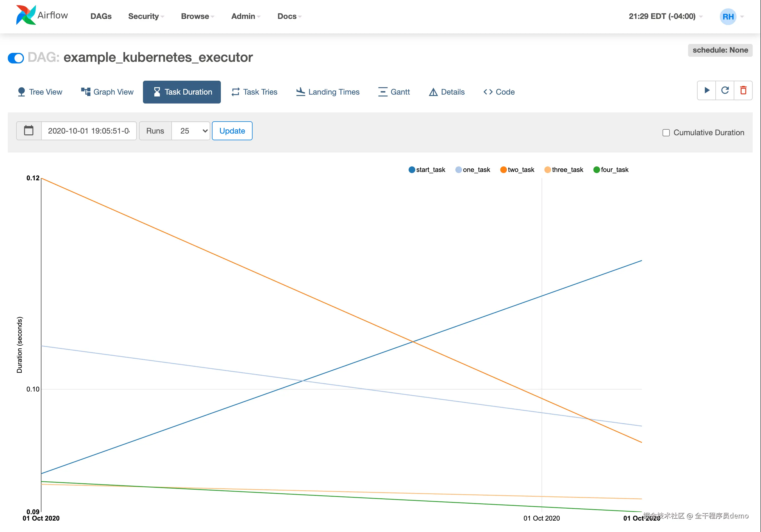The image size is (761, 532).
Task: Enable the Cumulative Duration checkbox
Action: [666, 133]
